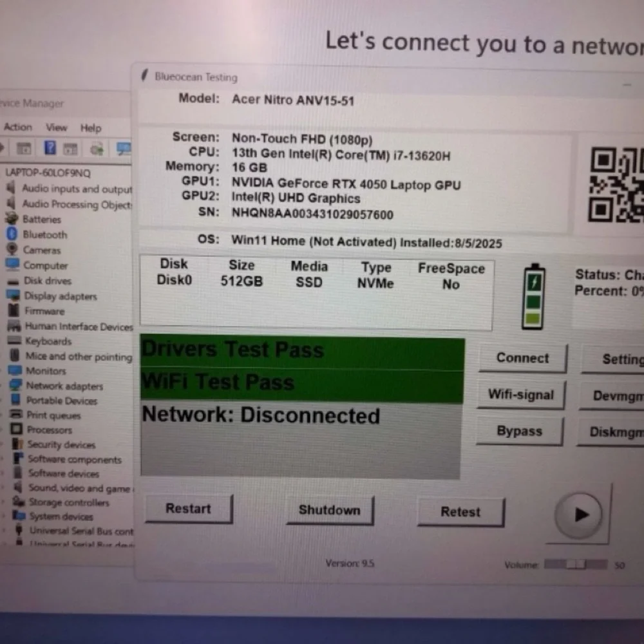644x644 pixels.
Task: Click the Audio Processing Objects icon
Action: click(x=11, y=204)
